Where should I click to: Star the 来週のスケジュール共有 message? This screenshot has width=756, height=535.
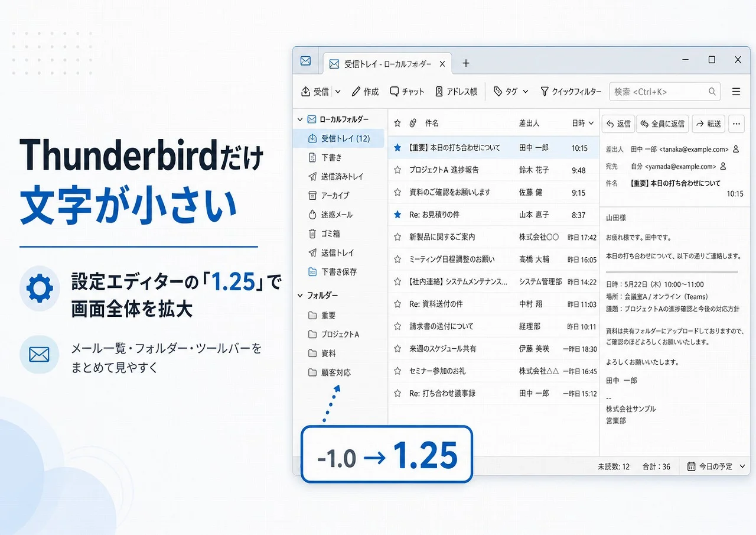click(x=397, y=349)
